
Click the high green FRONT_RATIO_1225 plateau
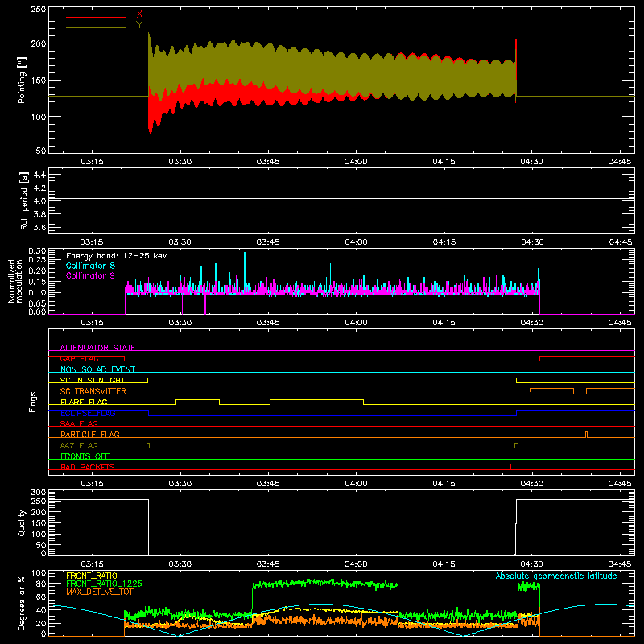pos(325,583)
